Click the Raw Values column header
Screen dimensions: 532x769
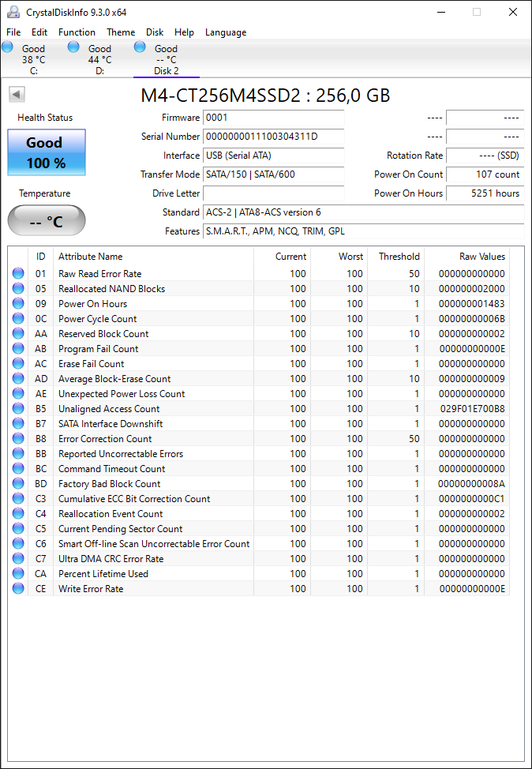(x=466, y=257)
